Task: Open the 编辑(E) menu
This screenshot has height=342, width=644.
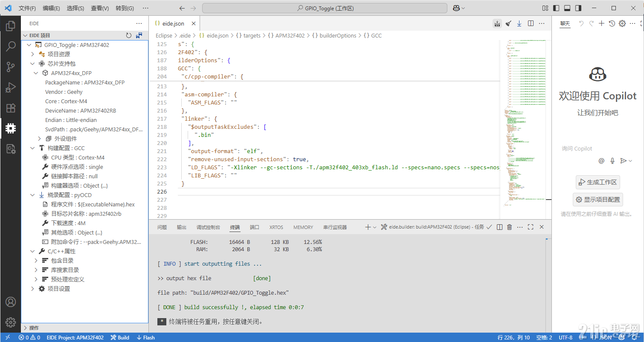Action: [51, 8]
